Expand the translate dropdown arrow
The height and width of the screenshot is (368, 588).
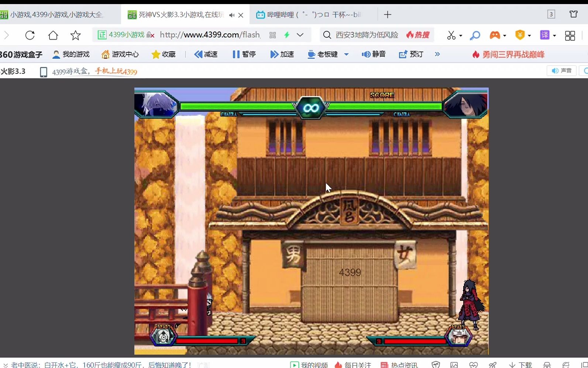click(554, 35)
